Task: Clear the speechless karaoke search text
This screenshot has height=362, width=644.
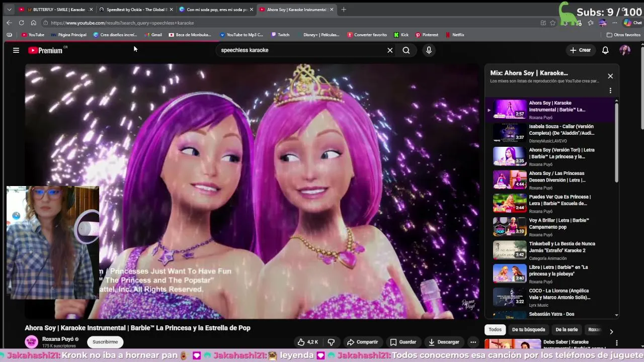Action: [389, 50]
